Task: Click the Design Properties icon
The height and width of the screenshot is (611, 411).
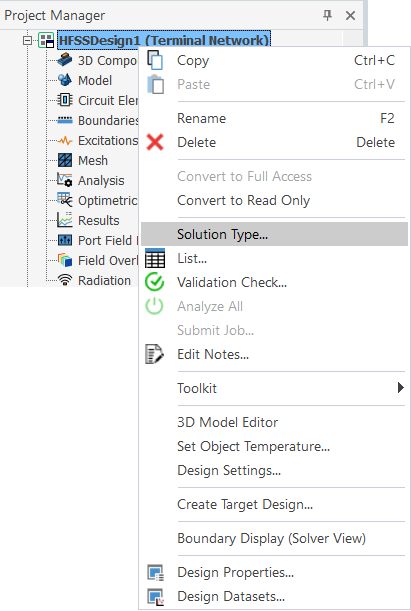Action: pos(156,572)
